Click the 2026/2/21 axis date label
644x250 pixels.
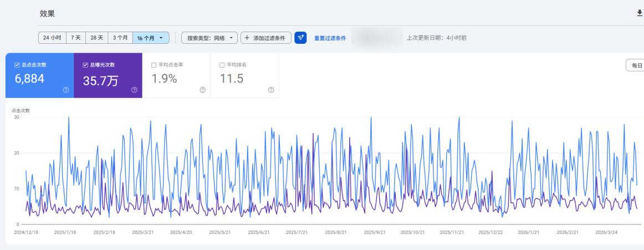(x=567, y=232)
